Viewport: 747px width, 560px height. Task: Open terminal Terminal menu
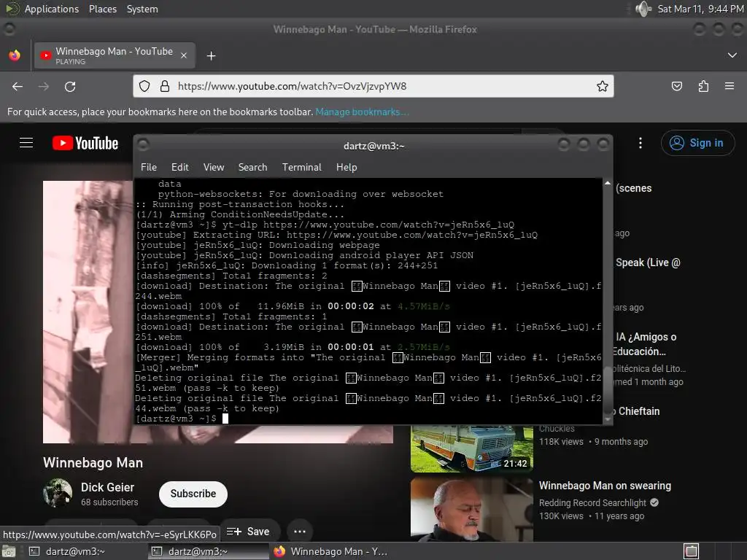click(x=301, y=167)
